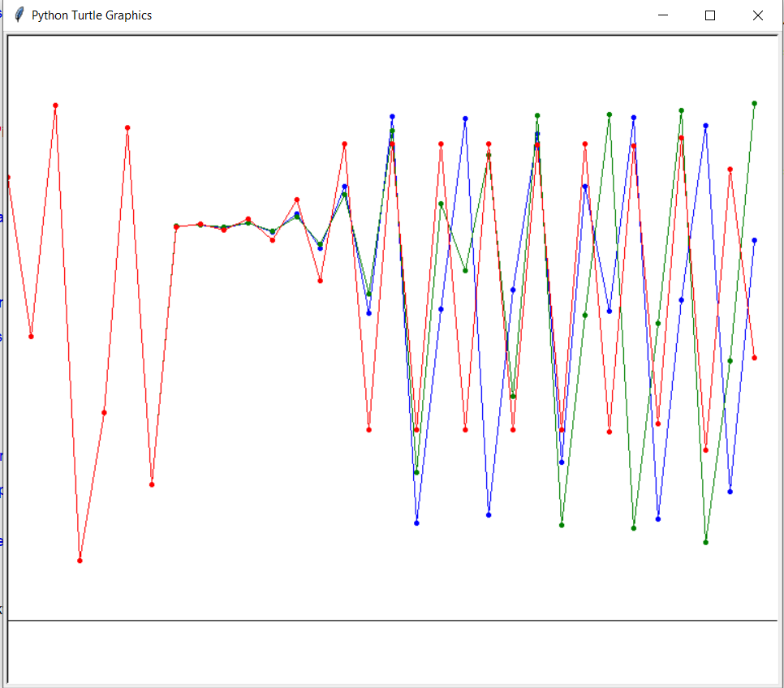The image size is (784, 688).
Task: Click the Python Turtle Graphics title text
Action: point(91,15)
